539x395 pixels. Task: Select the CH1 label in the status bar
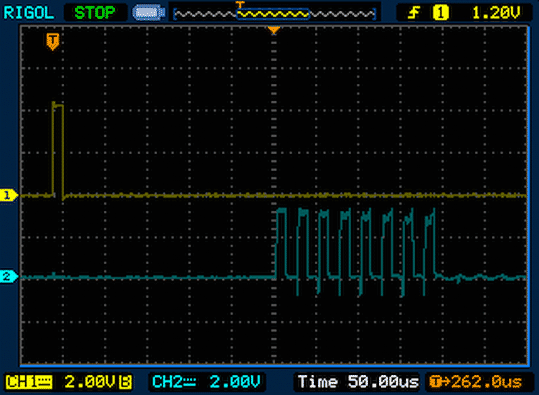click(29, 382)
